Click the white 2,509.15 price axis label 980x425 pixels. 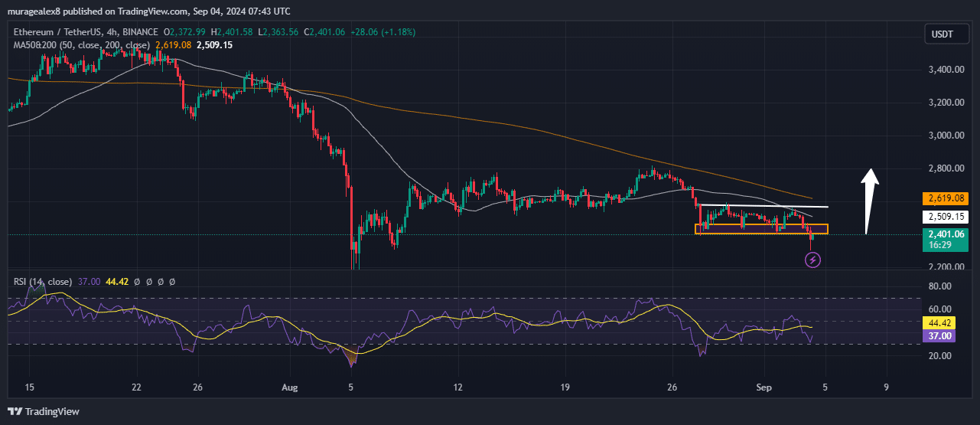pos(944,216)
